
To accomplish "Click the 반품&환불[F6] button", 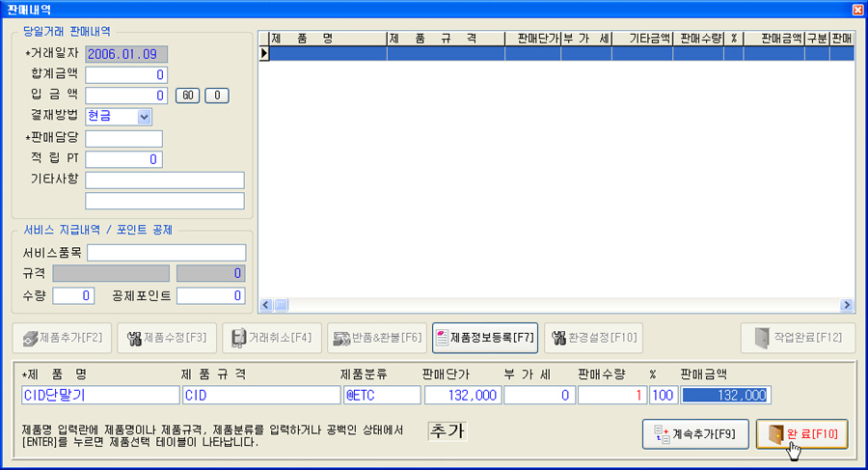I will 377,338.
